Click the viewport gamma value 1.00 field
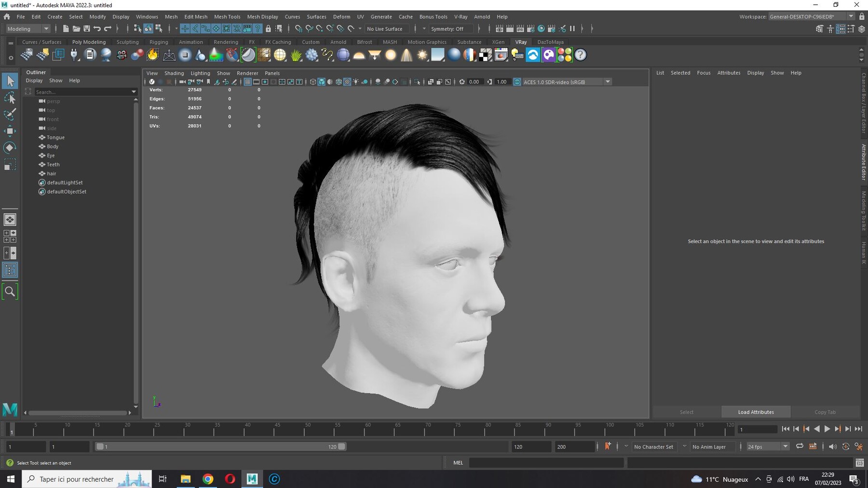868x488 pixels. point(502,82)
